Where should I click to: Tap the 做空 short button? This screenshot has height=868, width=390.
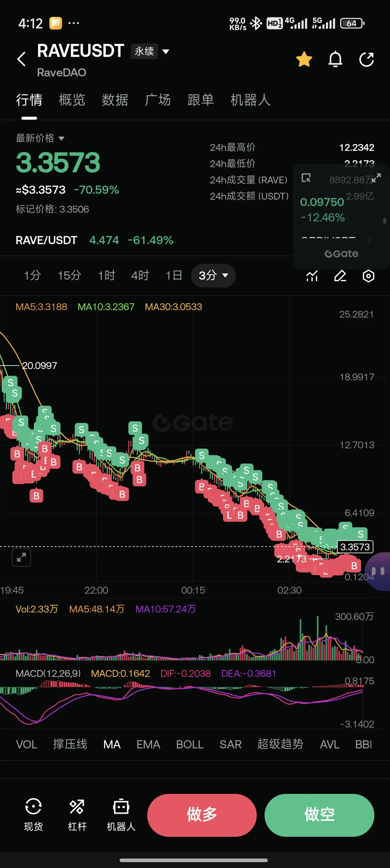click(319, 815)
